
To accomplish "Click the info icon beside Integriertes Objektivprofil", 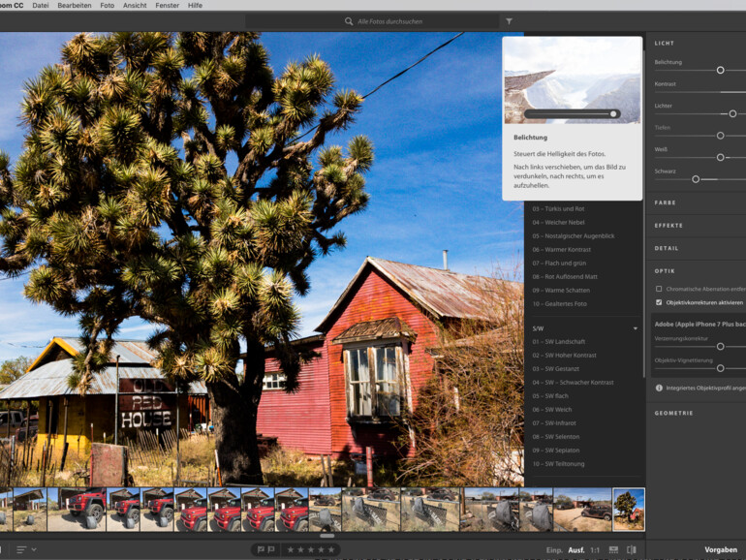I will pyautogui.click(x=659, y=388).
